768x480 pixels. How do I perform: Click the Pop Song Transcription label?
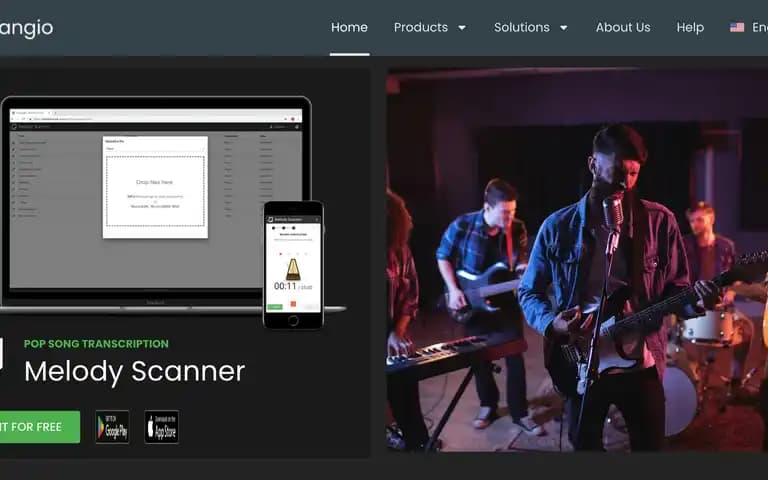click(96, 344)
